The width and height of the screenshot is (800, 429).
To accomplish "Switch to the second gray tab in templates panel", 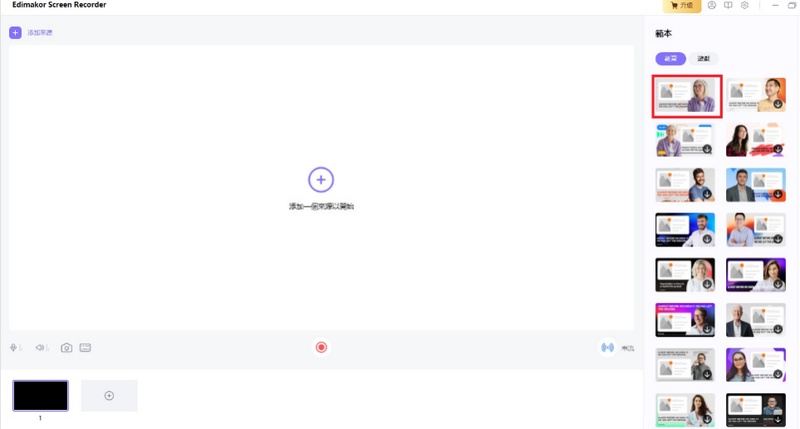I will 704,59.
